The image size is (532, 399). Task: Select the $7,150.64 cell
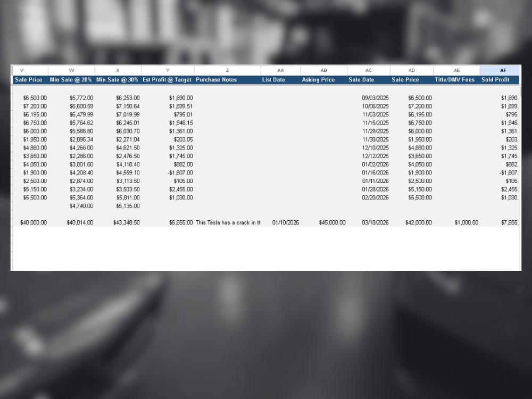click(x=118, y=106)
